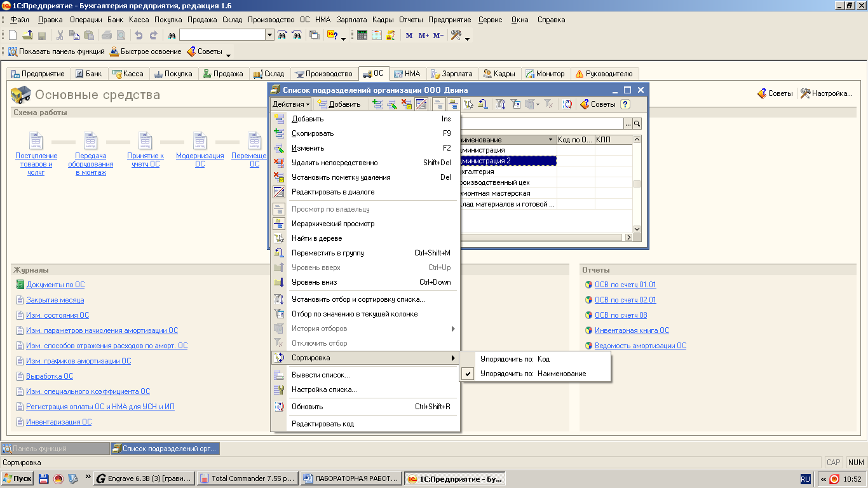
Task: Click the ellipsis selection button in list window field
Action: pyautogui.click(x=628, y=124)
